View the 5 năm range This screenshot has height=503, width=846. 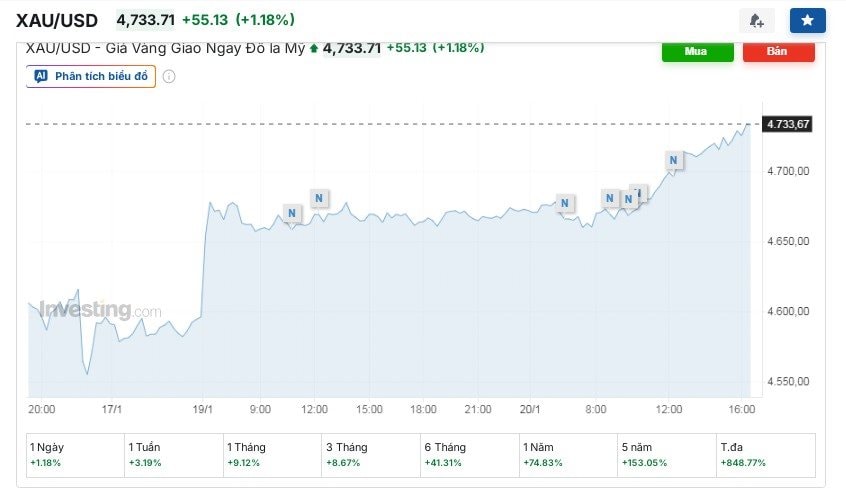[x=666, y=455]
